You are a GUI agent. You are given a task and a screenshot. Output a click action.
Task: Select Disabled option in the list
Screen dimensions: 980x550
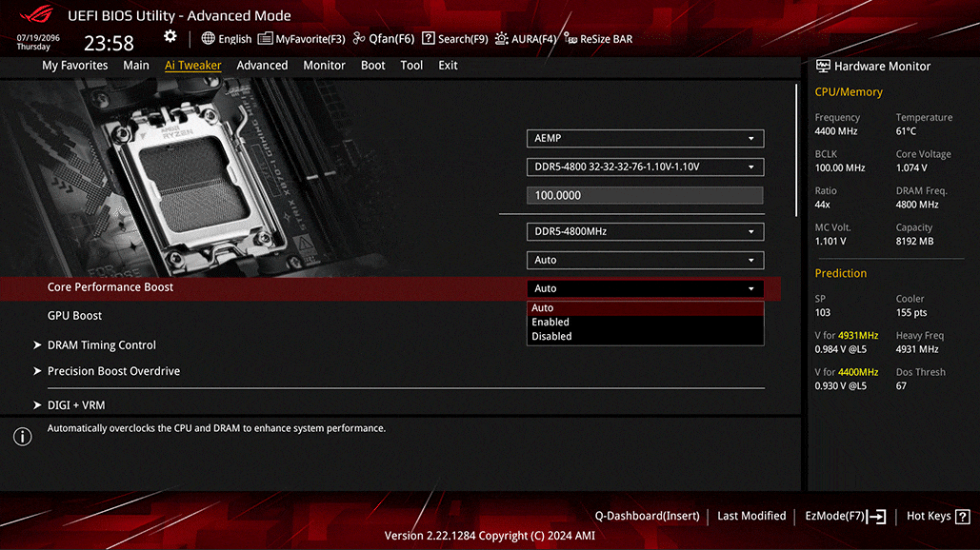(645, 337)
